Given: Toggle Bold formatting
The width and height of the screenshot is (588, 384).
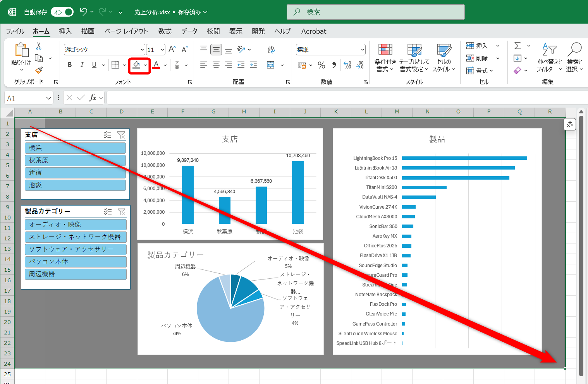Looking at the screenshot, I should coord(70,65).
